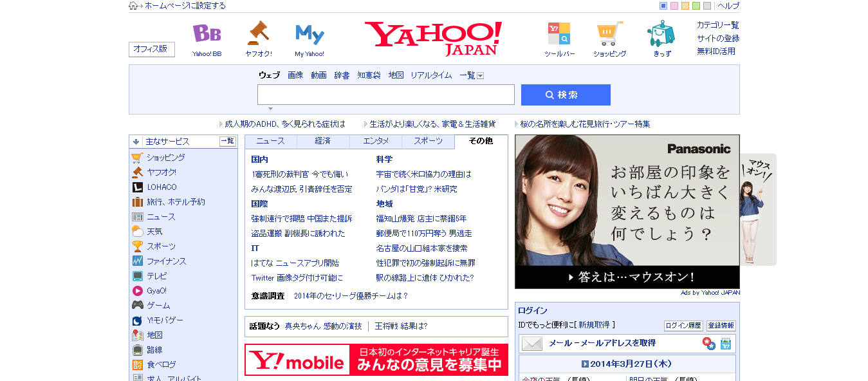Screen dimensions: 868x381
Task: Open the Shopping cart icon at top
Action: [x=609, y=33]
